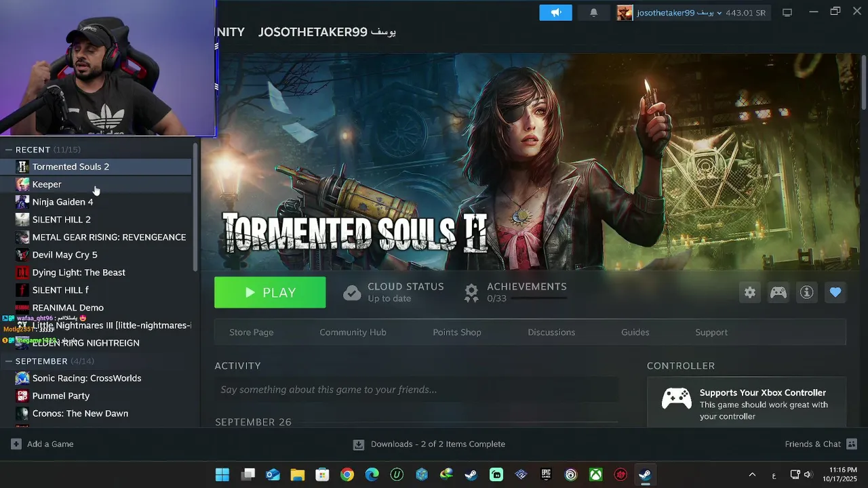Select Sonic Racing: CrossWorlds

96,378
